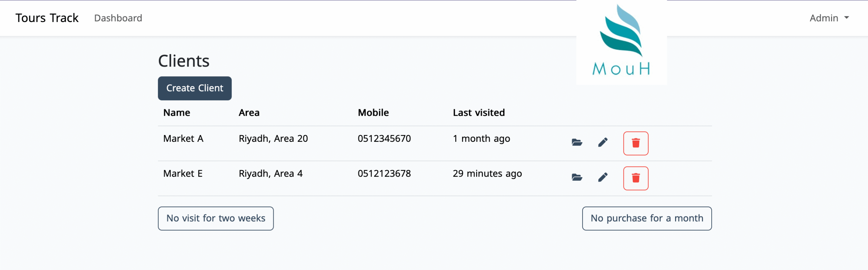Filter by No purchase for a month

tap(647, 218)
